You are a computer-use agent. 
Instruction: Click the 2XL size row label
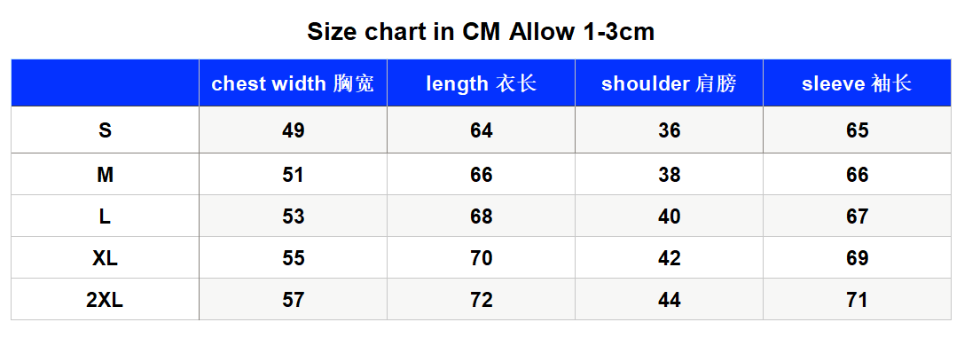click(x=105, y=300)
